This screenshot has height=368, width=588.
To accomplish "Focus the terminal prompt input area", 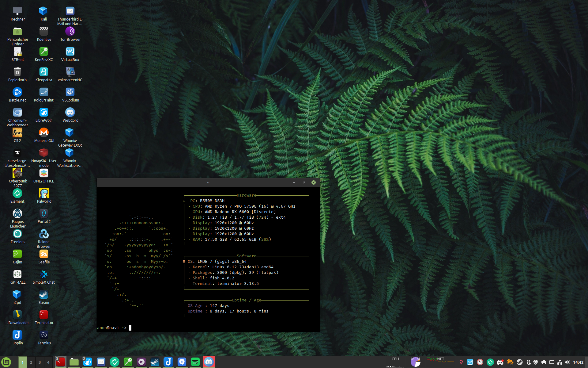I will pyautogui.click(x=184, y=328).
